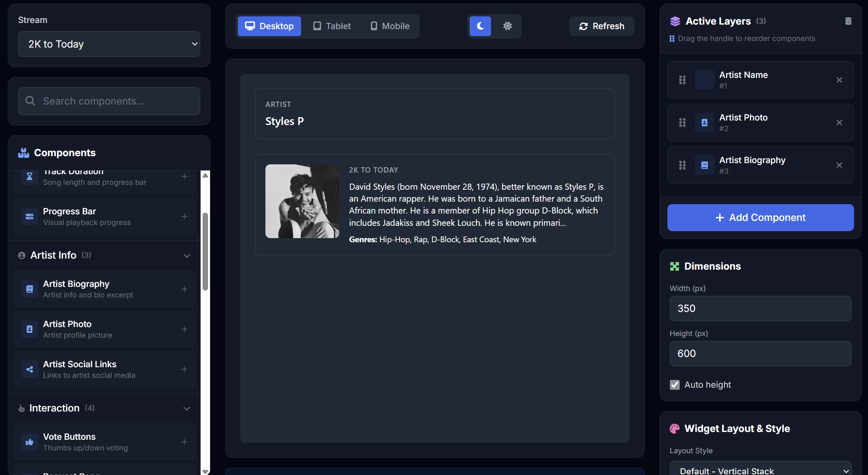Image resolution: width=868 pixels, height=475 pixels.
Task: Click the Progress Bar component icon
Action: click(x=29, y=216)
